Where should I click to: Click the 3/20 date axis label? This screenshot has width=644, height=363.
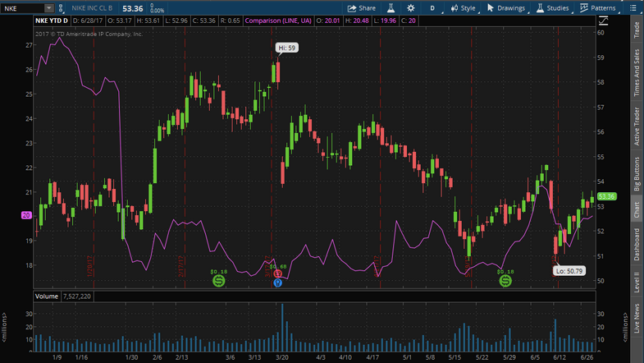point(281,357)
